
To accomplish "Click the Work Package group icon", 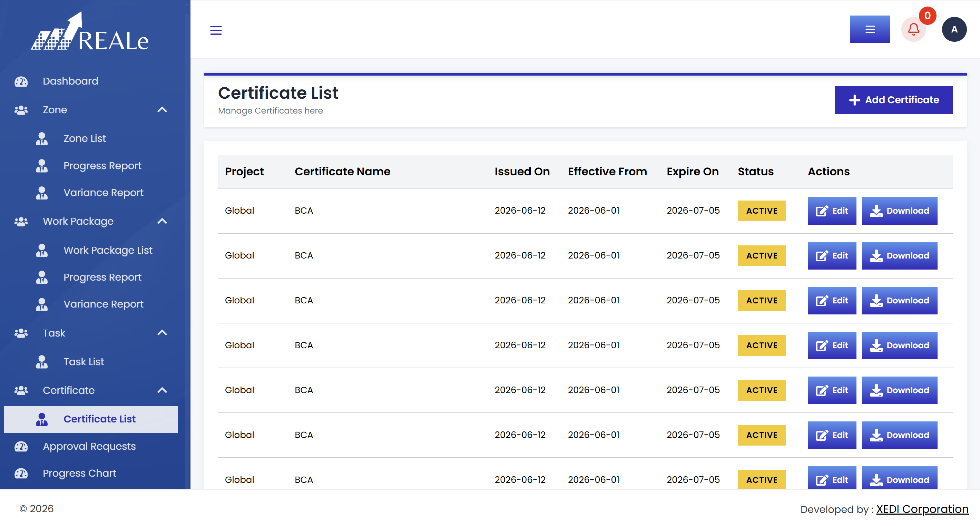I will point(21,222).
